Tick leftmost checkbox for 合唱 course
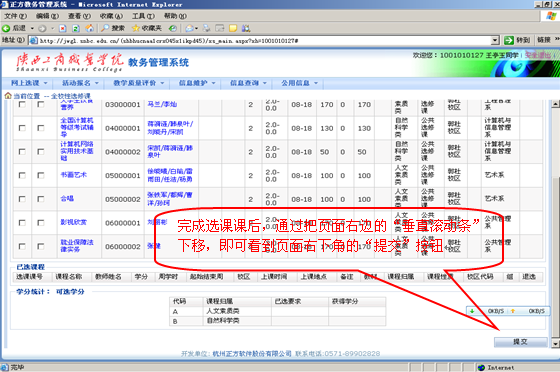Image resolution: width=560 pixels, height=372 pixels. (x=22, y=199)
